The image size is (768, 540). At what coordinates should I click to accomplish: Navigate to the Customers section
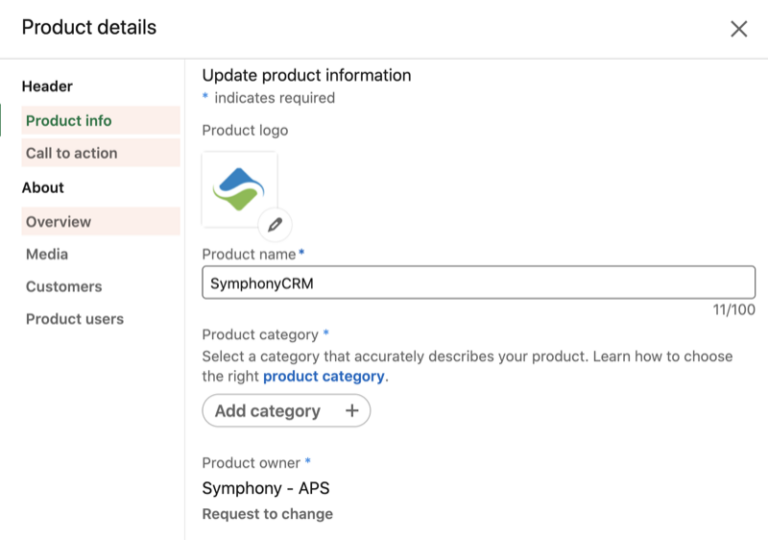click(x=64, y=287)
